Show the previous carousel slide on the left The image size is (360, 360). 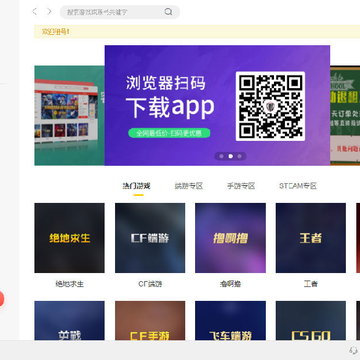69,115
